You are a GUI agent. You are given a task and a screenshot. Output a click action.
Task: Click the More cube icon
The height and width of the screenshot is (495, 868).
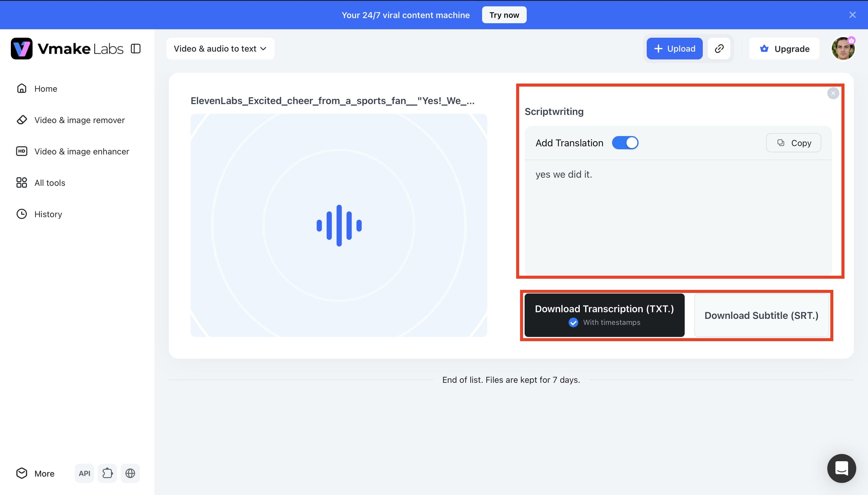tap(22, 473)
